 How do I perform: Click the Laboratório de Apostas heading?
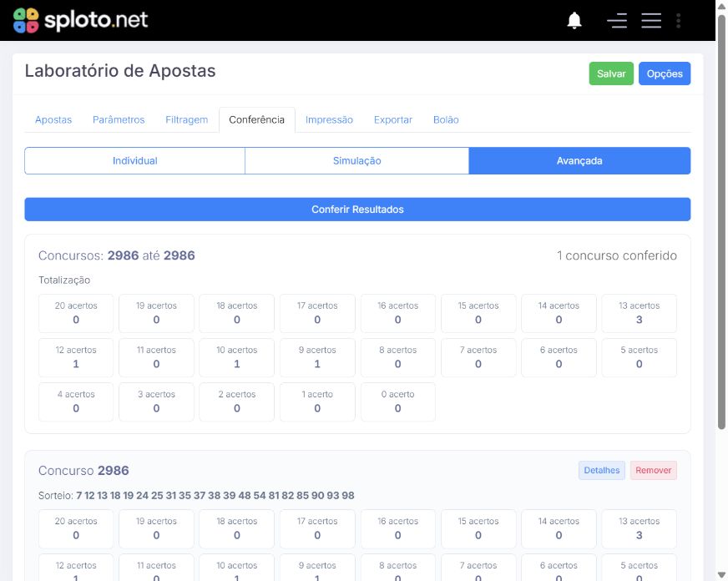pos(120,71)
